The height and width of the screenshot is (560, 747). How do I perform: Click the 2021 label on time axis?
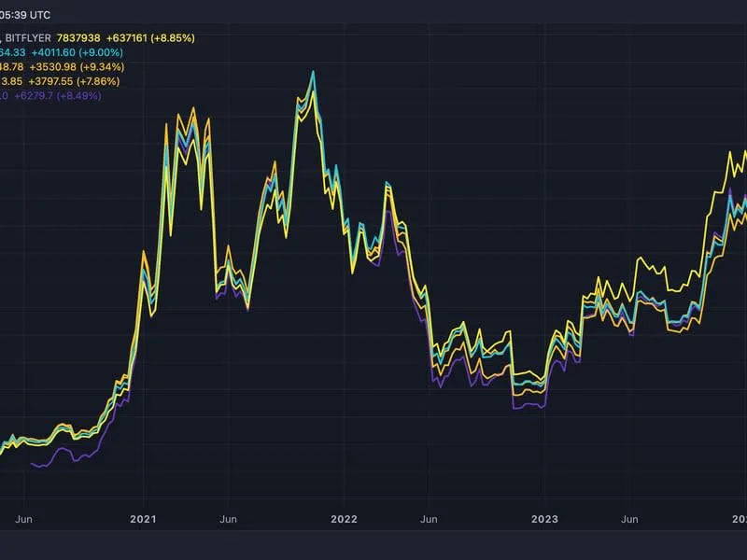[143, 518]
